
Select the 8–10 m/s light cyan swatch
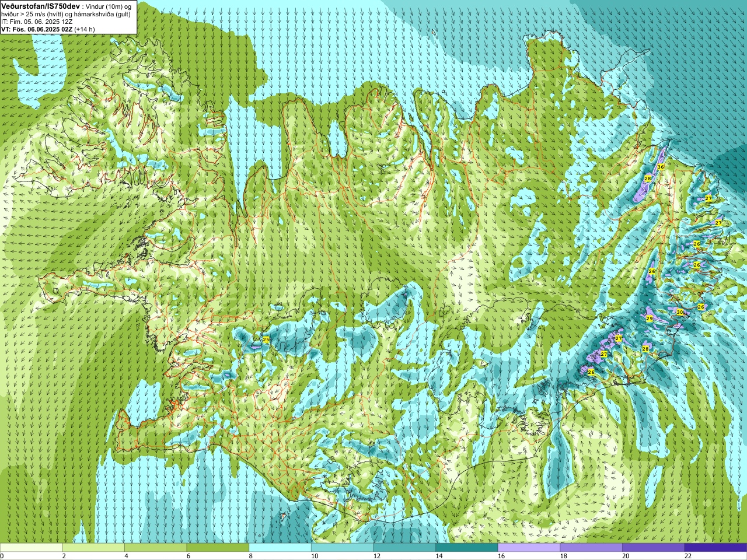[x=280, y=548]
